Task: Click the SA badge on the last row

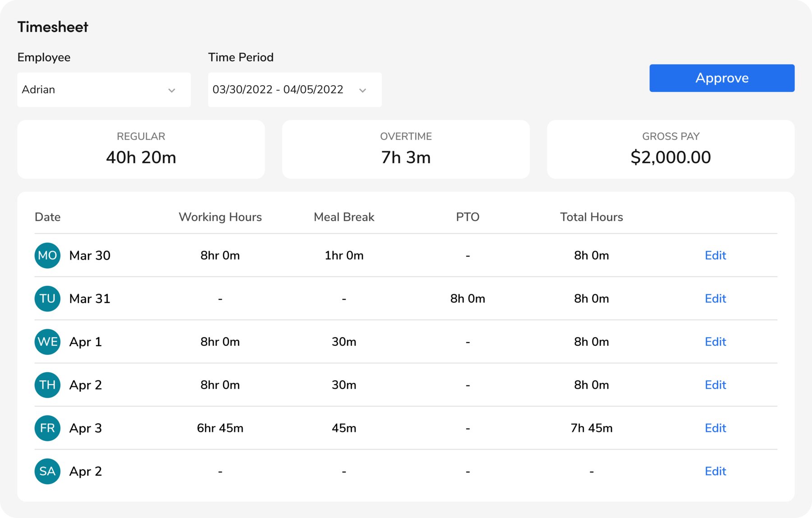Action: click(x=47, y=471)
